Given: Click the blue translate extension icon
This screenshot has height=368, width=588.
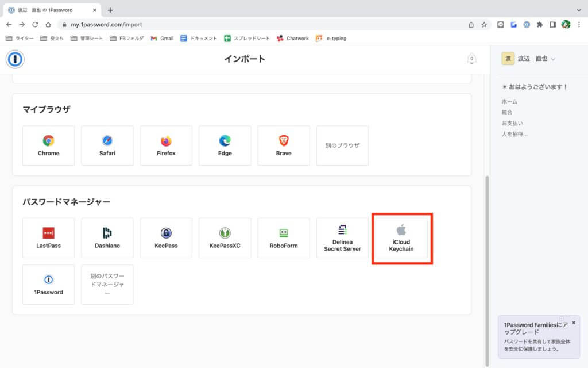Looking at the screenshot, I should point(513,24).
